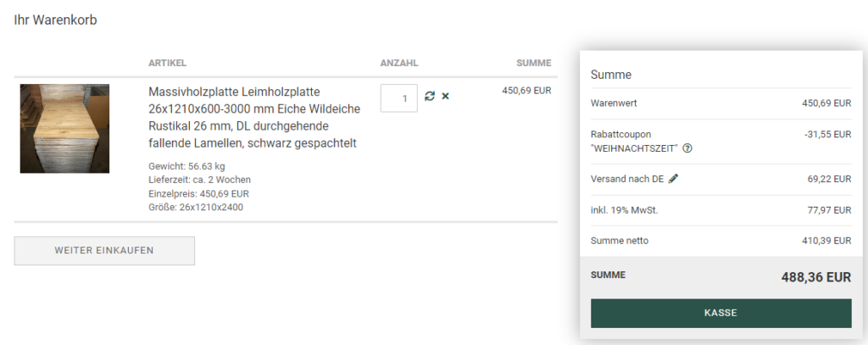Open the Massivholzplatte Leimholzplatte product title

(254, 117)
